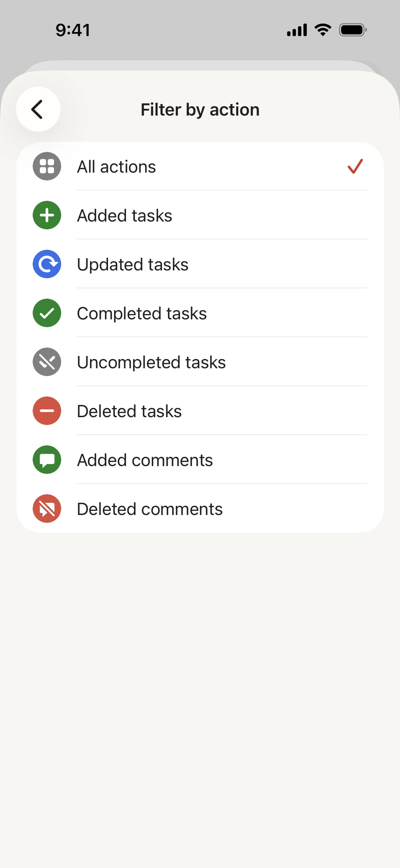Click the gray grid All actions icon
The width and height of the screenshot is (400, 868).
coord(47,166)
